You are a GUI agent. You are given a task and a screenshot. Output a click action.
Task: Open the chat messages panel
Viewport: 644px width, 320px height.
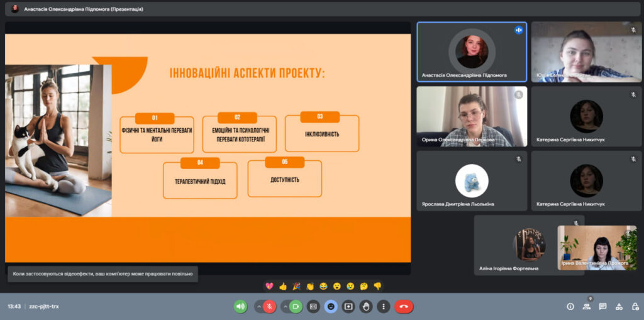(x=602, y=306)
